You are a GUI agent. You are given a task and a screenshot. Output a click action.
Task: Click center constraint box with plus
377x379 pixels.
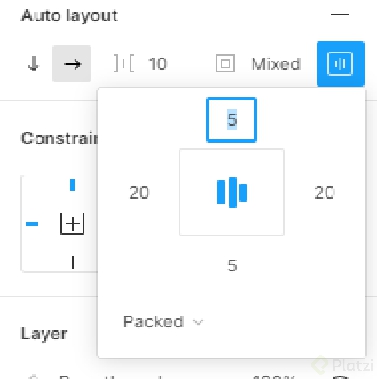tap(72, 224)
